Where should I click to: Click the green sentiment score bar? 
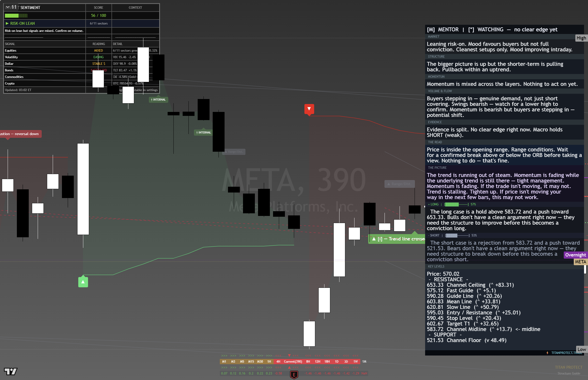tap(16, 16)
